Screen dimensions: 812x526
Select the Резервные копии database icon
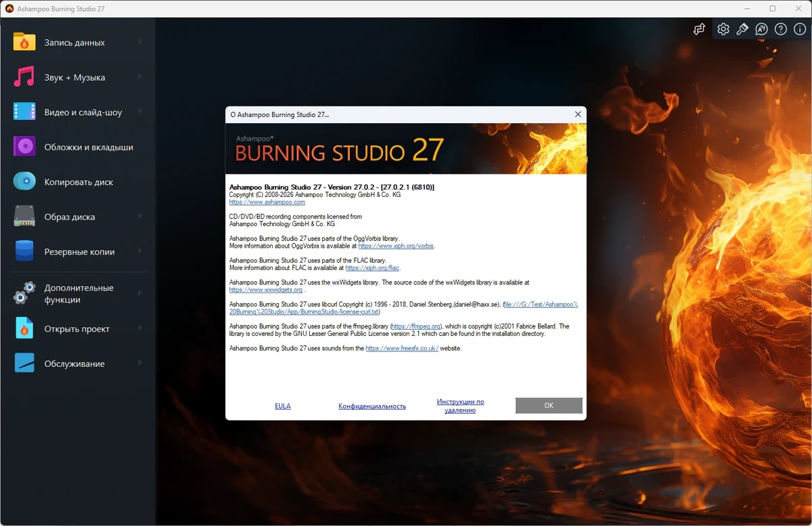point(24,251)
